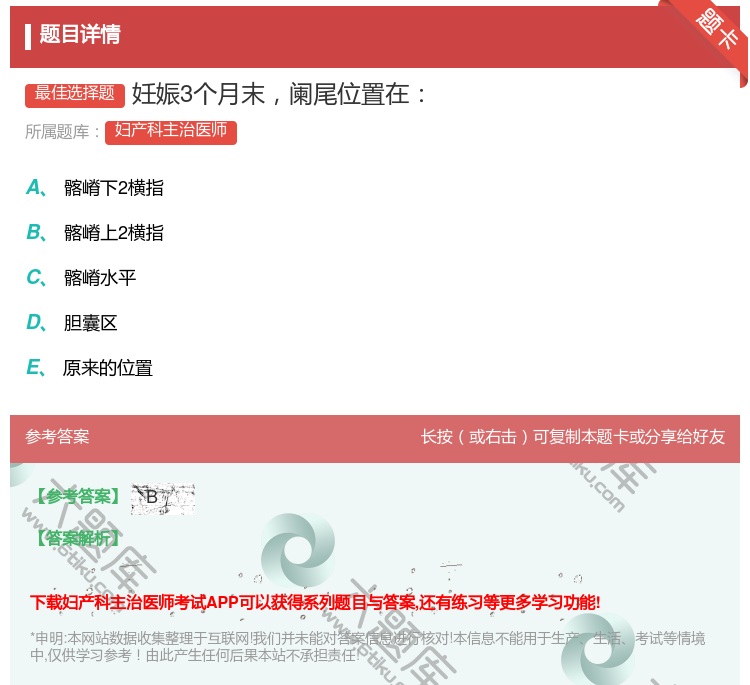
Task: Select option A 髂嵴下2横指
Action: (x=95, y=188)
